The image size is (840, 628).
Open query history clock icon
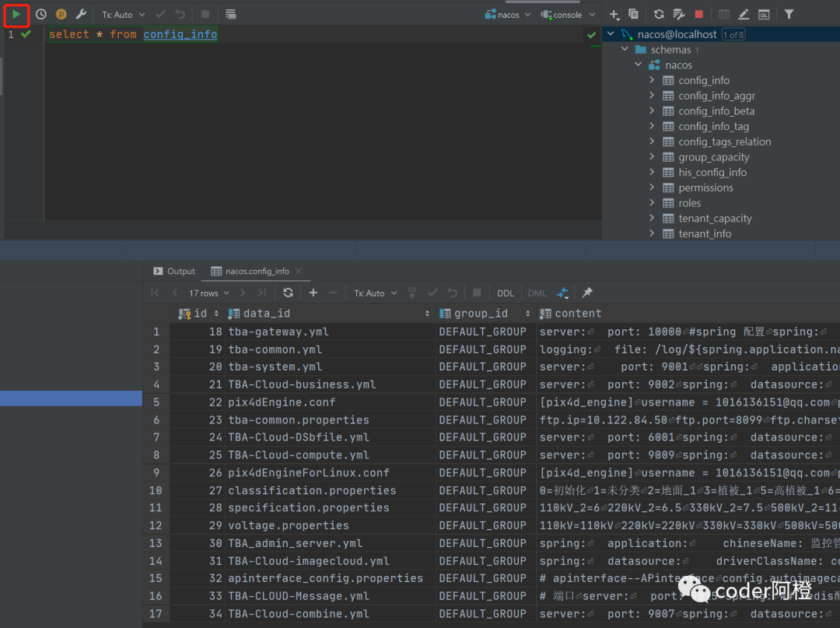(x=40, y=15)
